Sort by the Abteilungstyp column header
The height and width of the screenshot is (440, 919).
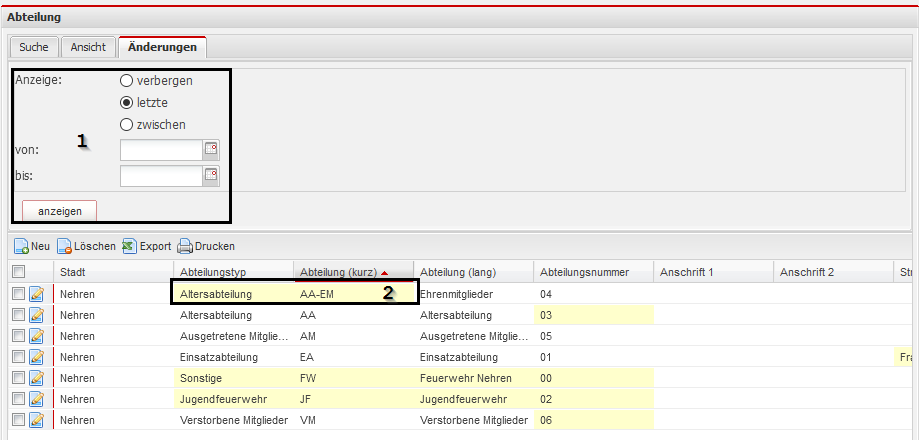point(213,272)
